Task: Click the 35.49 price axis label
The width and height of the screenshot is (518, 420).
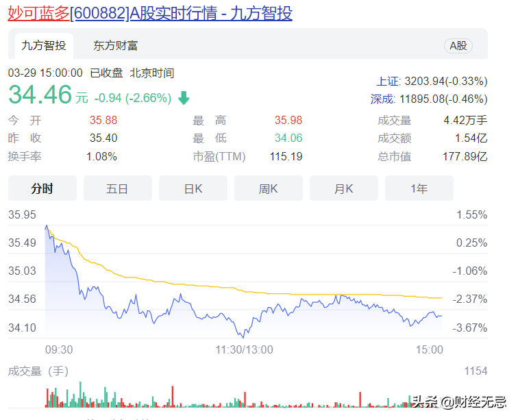Action: pyautogui.click(x=22, y=243)
